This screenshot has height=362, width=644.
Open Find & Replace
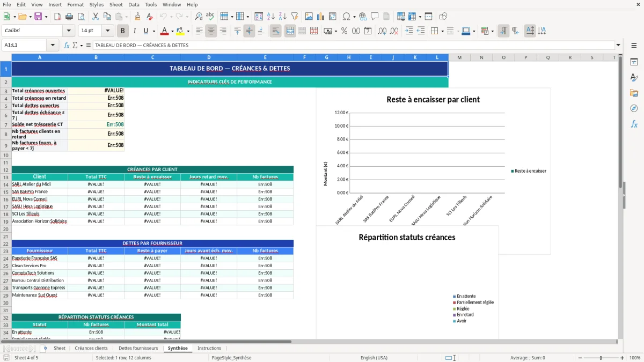[199, 17]
